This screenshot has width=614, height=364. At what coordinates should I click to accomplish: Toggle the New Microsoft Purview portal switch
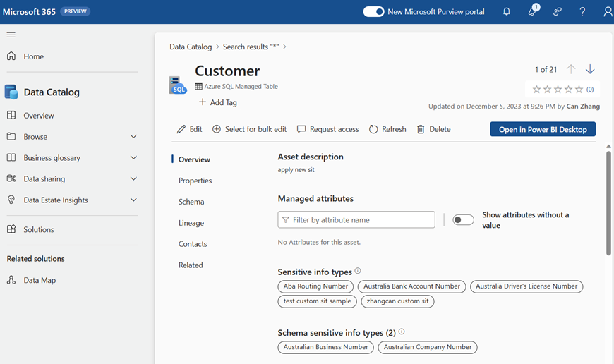(373, 11)
